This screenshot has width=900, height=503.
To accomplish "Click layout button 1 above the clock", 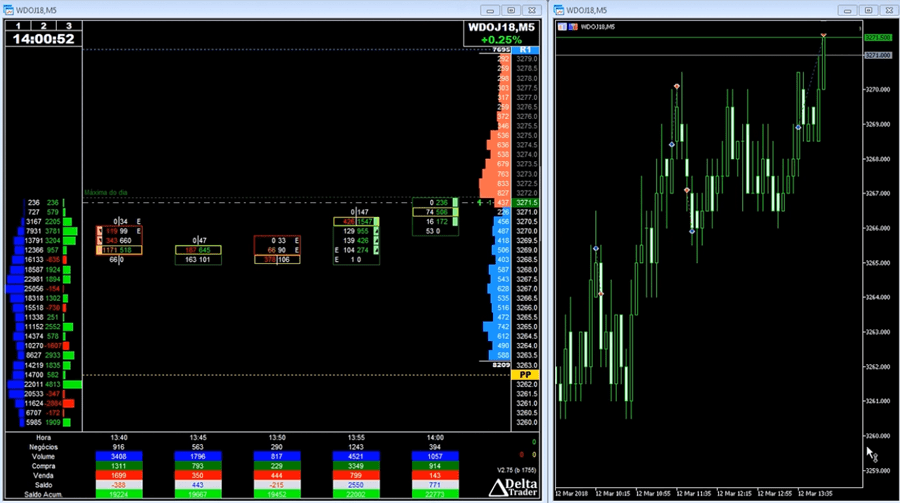I will pyautogui.click(x=18, y=26).
